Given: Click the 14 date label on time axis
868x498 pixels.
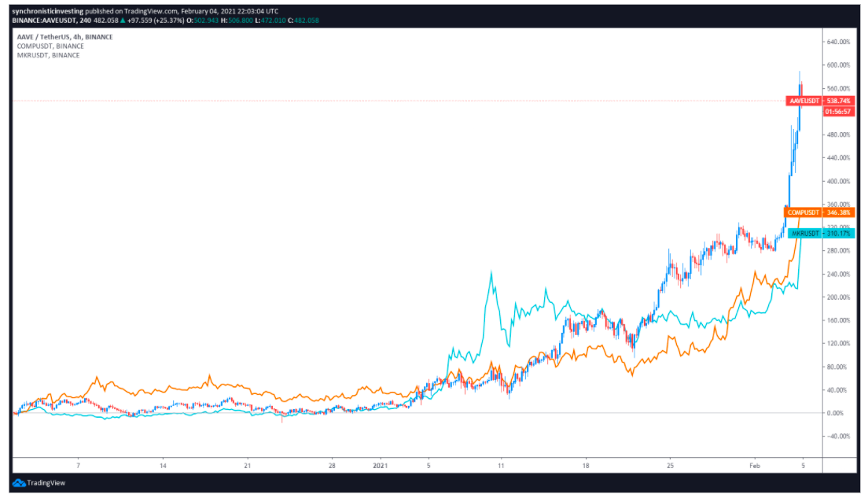Looking at the screenshot, I should click(x=163, y=466).
